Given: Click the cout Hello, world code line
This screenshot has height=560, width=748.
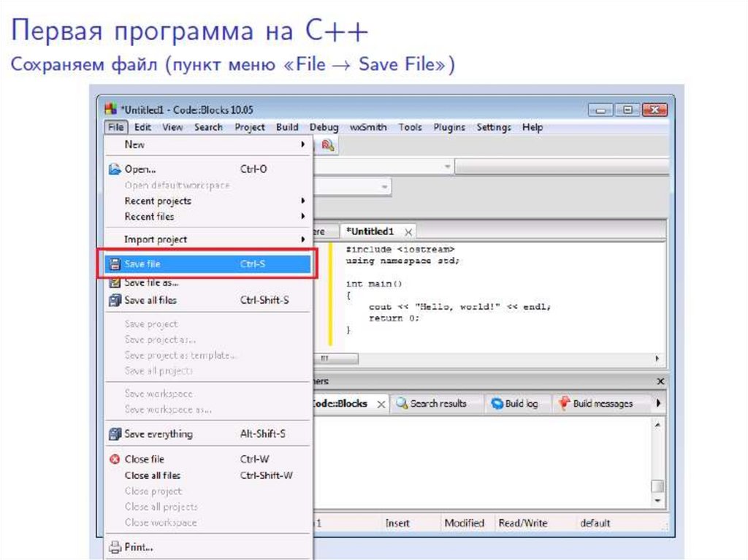Looking at the screenshot, I should click(459, 307).
